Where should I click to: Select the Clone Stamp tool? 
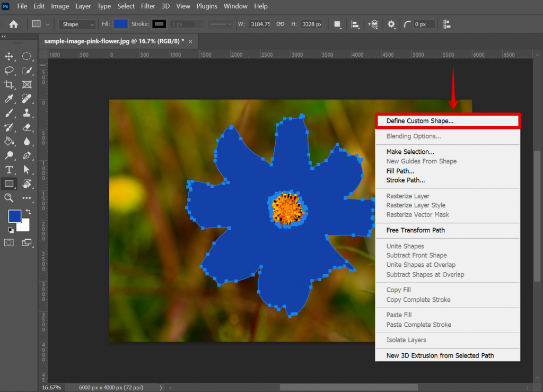pyautogui.click(x=26, y=113)
